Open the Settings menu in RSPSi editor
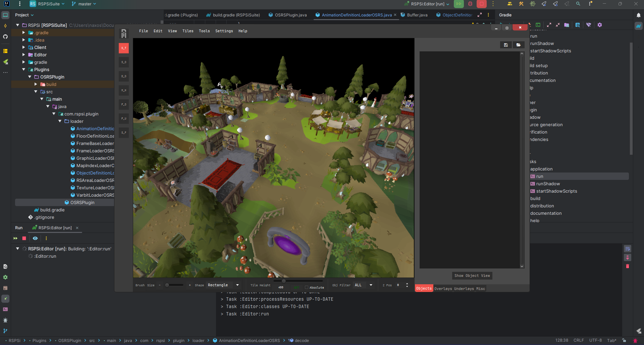This screenshot has height=345, width=644. 224,31
